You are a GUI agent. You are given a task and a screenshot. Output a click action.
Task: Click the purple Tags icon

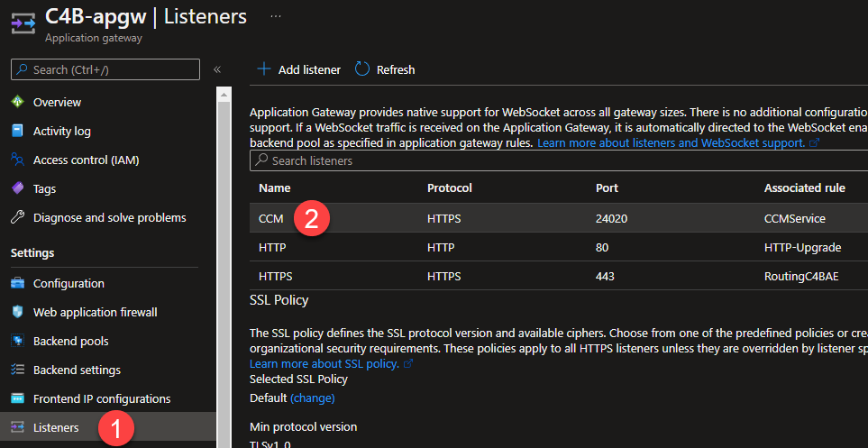tap(18, 188)
